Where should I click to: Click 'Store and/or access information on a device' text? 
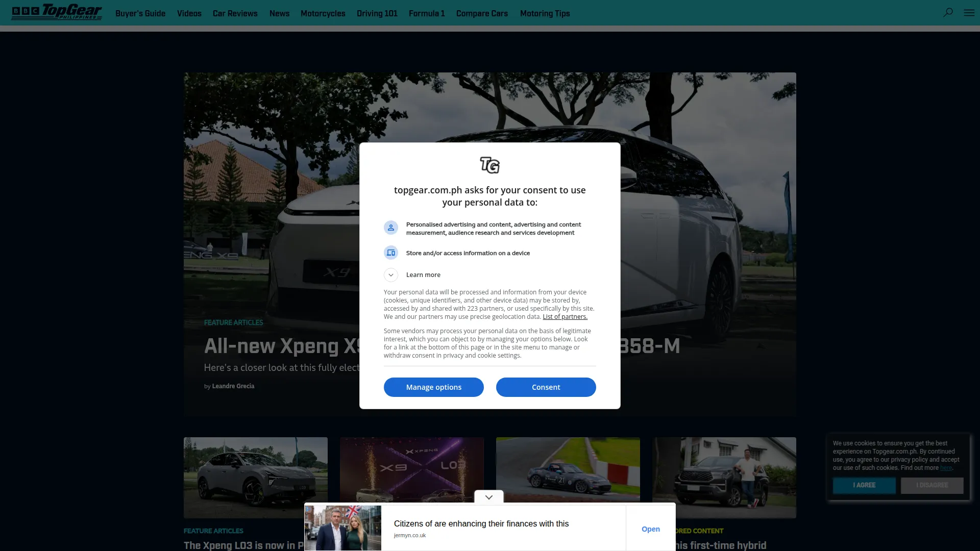(x=468, y=253)
